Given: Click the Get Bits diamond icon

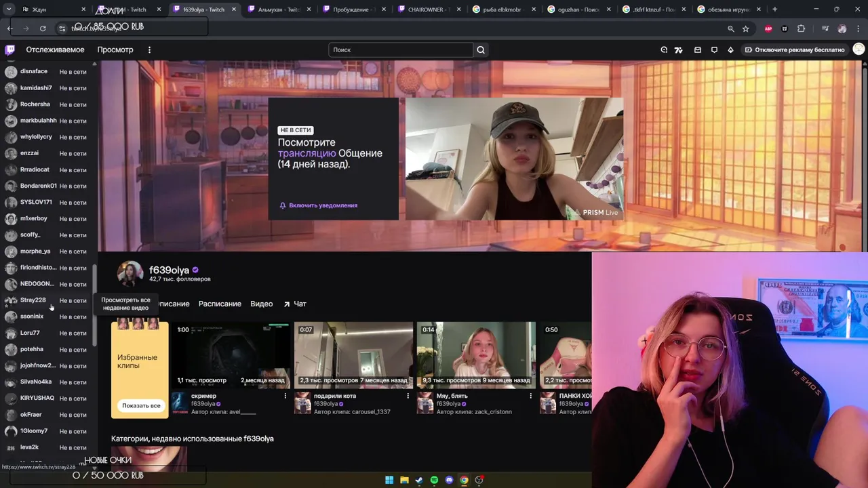Looking at the screenshot, I should (730, 49).
